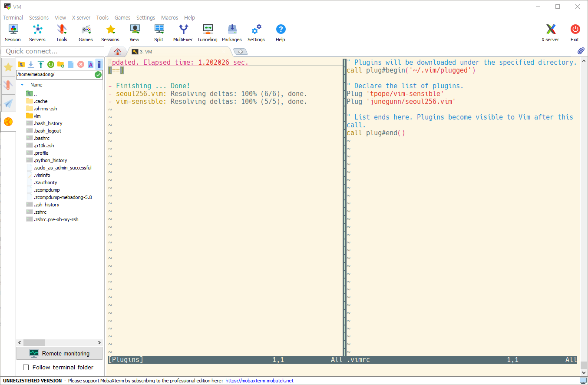Open the Settings gears toolbar button
The width and height of the screenshot is (588, 385).
(x=256, y=33)
